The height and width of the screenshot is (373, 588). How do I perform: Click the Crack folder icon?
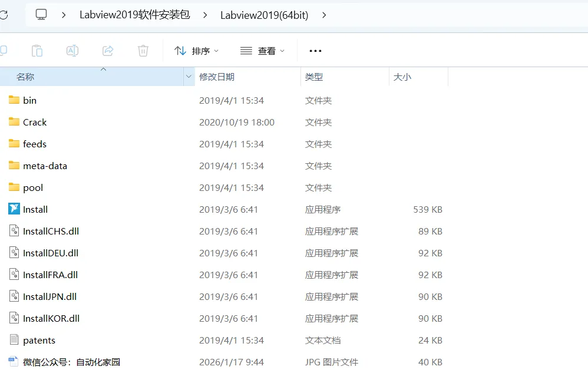pyautogui.click(x=14, y=122)
